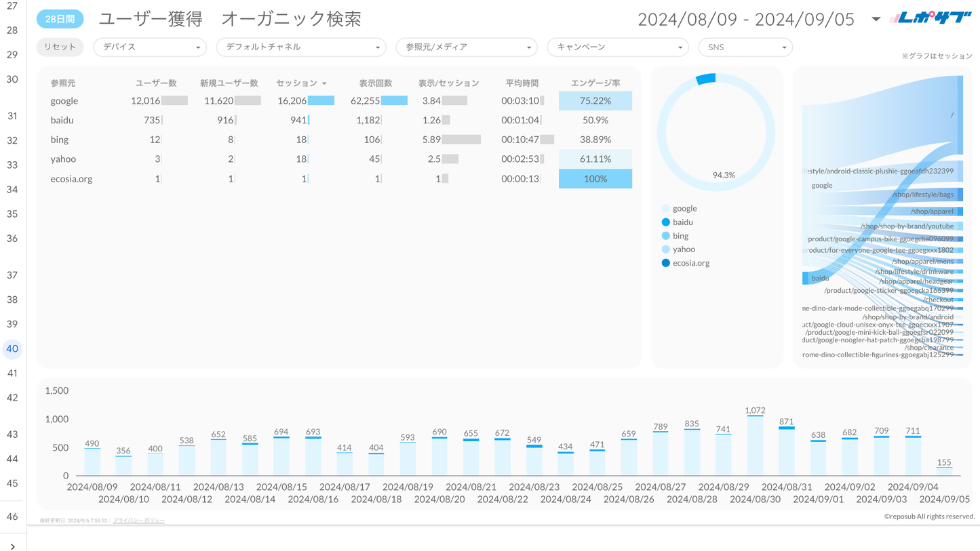Image resolution: width=980 pixels, height=551 pixels.
Task: Click the yahoo legend marker
Action: point(665,249)
